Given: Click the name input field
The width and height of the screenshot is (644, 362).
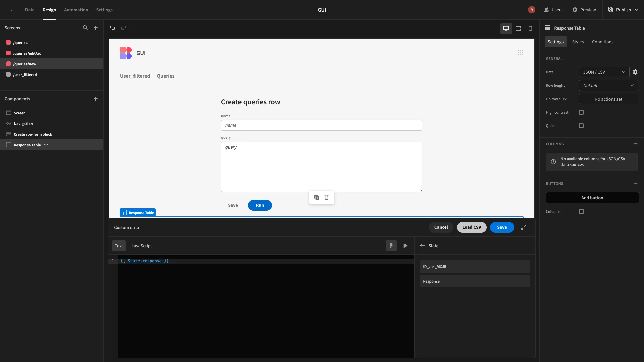Looking at the screenshot, I should [x=321, y=125].
